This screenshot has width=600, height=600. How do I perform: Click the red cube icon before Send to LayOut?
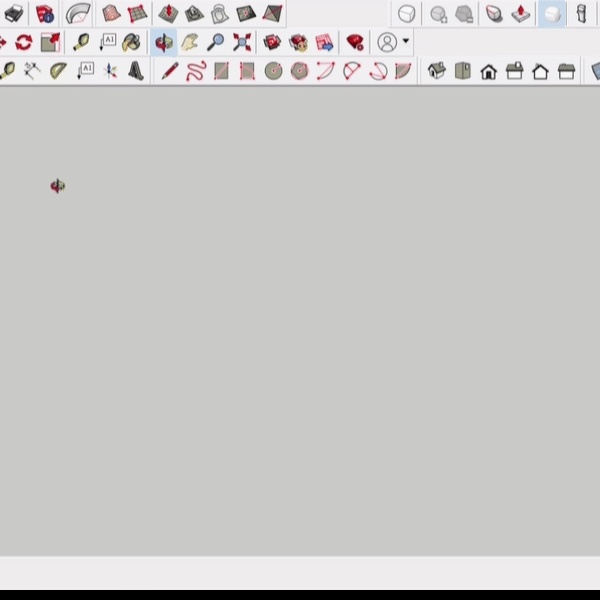click(x=298, y=42)
